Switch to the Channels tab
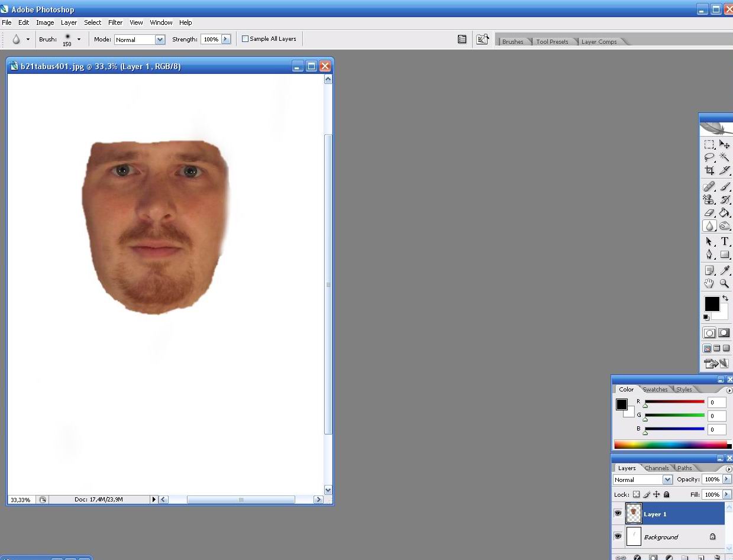The image size is (733, 560). pyautogui.click(x=657, y=468)
